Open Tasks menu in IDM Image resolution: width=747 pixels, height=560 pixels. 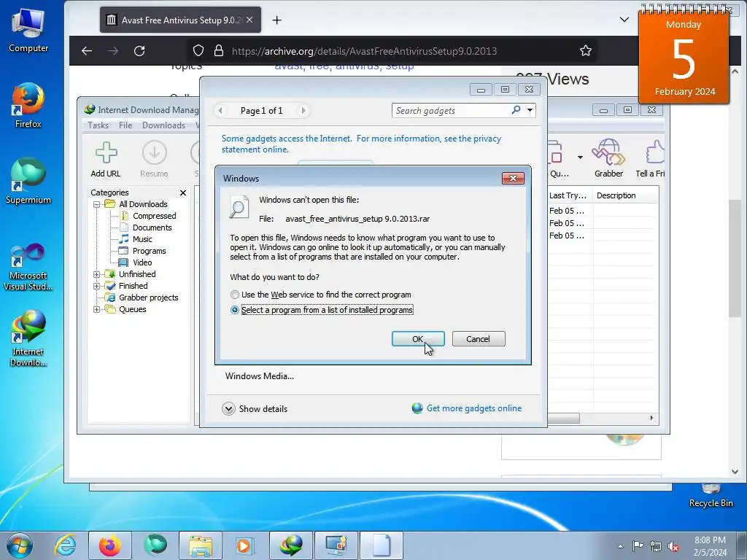coord(98,125)
